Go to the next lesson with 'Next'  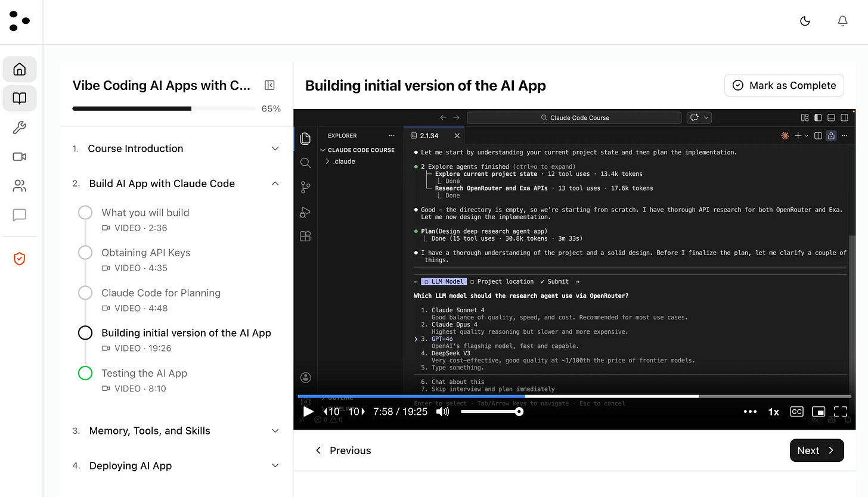817,451
